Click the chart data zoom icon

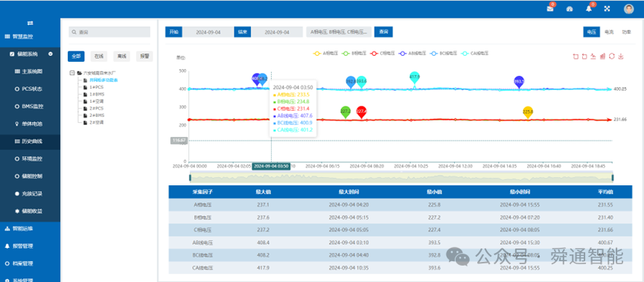coord(576,57)
